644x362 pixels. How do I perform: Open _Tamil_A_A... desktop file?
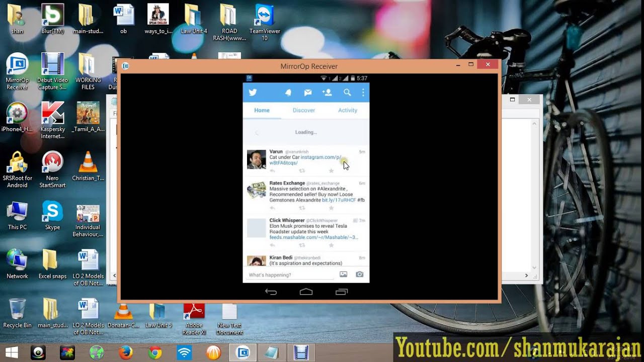click(x=88, y=117)
